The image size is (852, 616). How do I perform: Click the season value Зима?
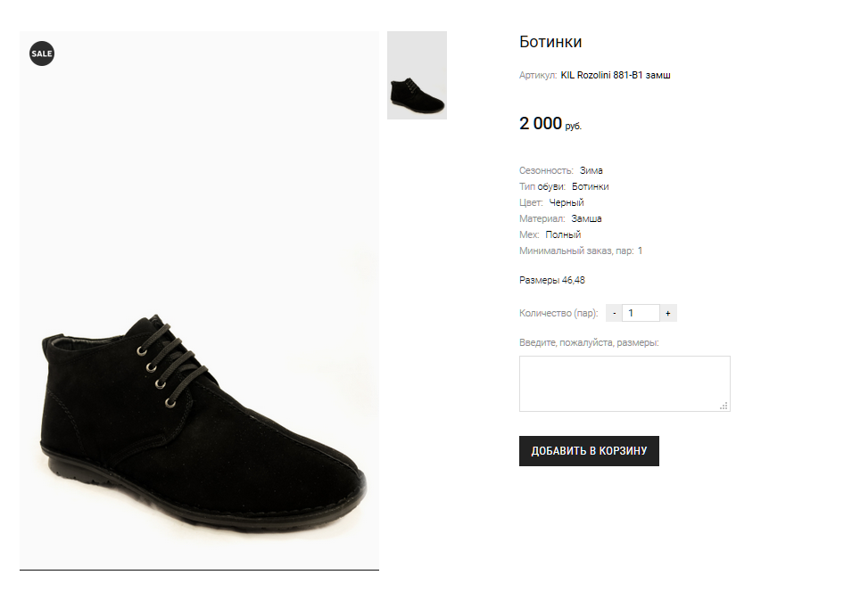click(x=591, y=170)
